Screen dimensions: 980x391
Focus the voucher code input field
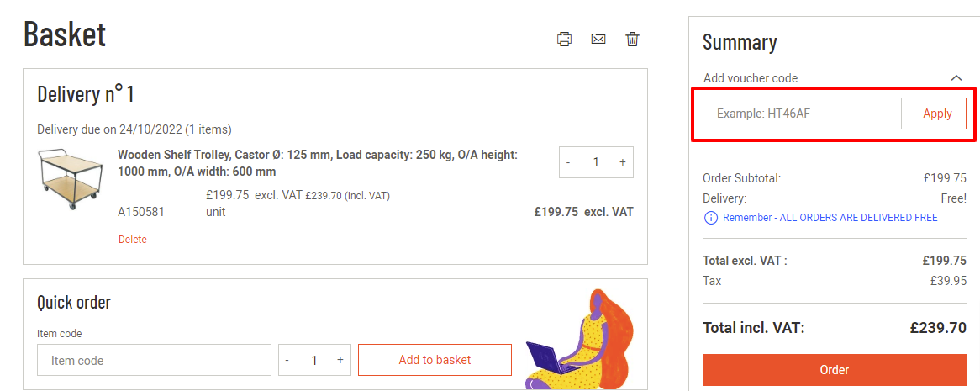tap(802, 114)
